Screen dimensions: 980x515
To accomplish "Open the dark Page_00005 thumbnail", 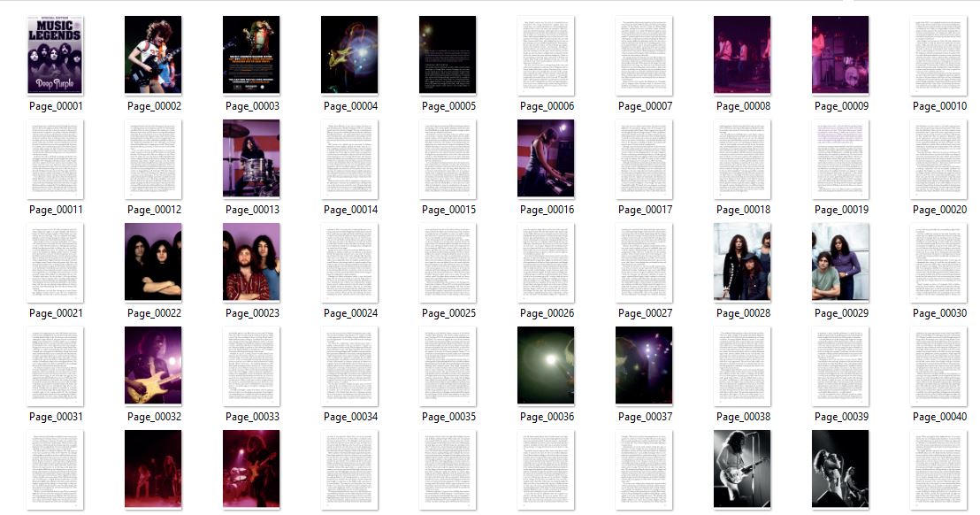I will (448, 55).
